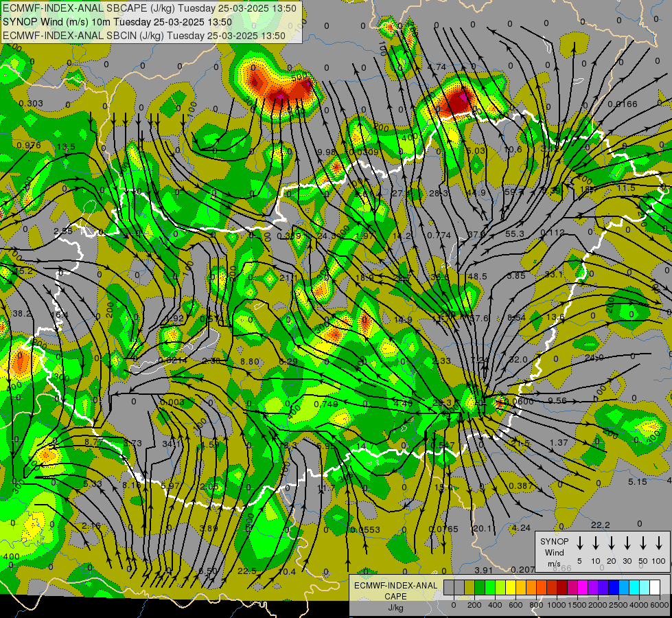Click the 20 m/s wind arrow in legend
672x618 pixels.
(612, 543)
